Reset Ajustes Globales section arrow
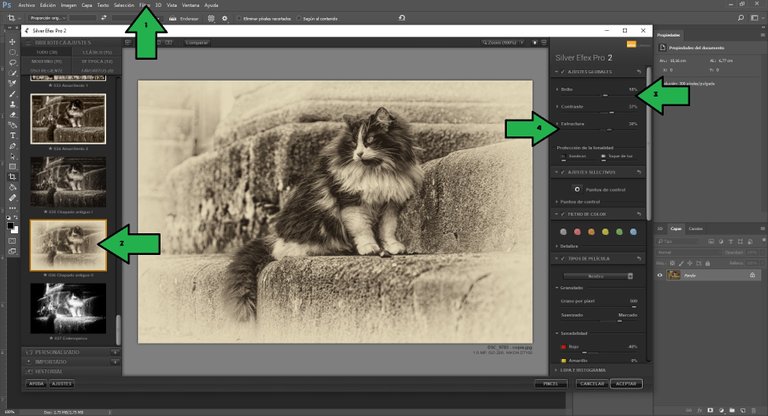Image resolution: width=768 pixels, height=416 pixels. point(639,72)
